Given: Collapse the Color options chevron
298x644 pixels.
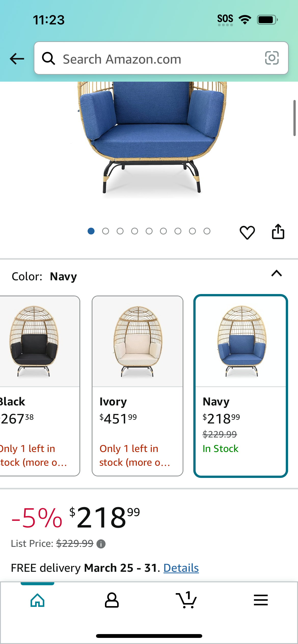Looking at the screenshot, I should pyautogui.click(x=277, y=273).
